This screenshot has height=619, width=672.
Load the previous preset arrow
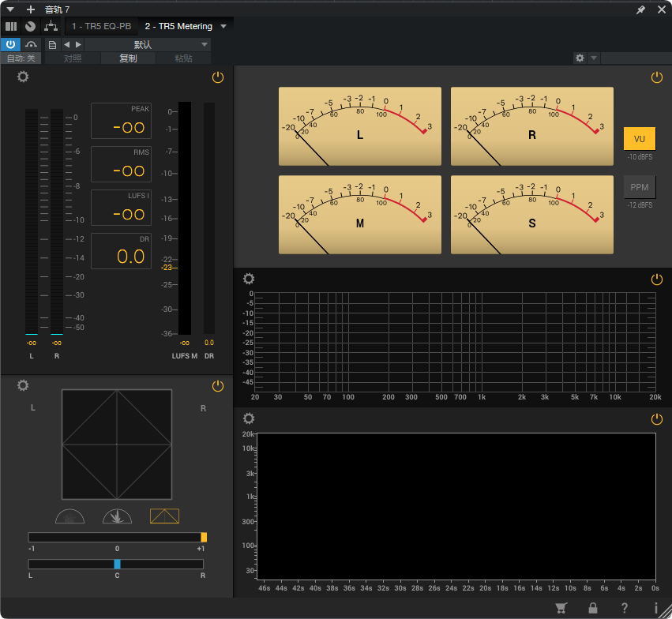[66, 44]
